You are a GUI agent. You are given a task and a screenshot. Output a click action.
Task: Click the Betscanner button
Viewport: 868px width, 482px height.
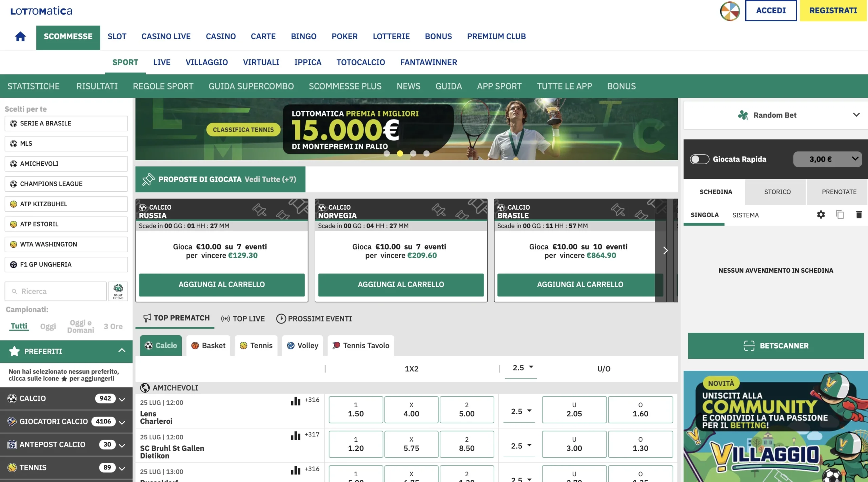tap(776, 346)
